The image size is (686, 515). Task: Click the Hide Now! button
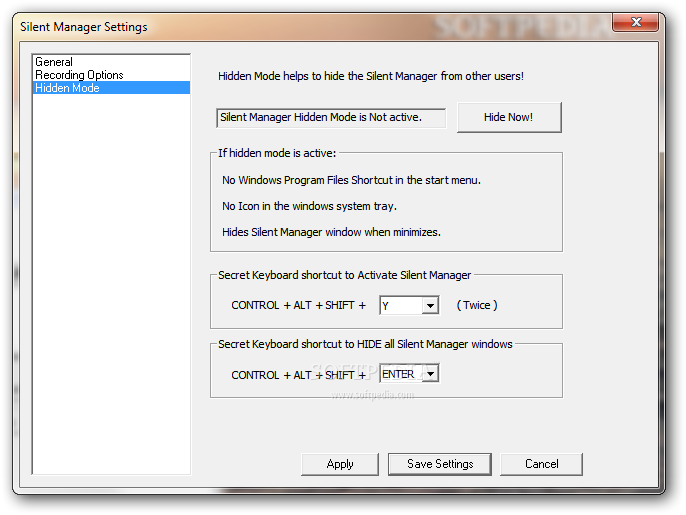point(509,117)
